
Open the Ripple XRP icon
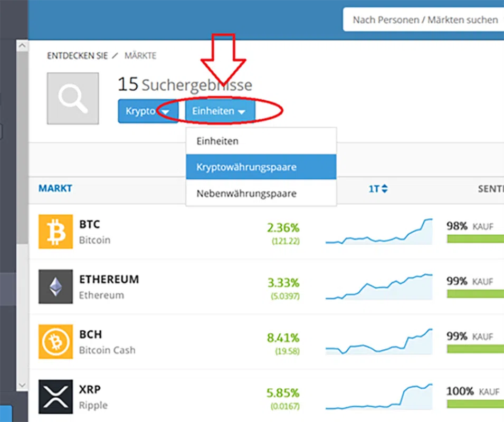[55, 397]
